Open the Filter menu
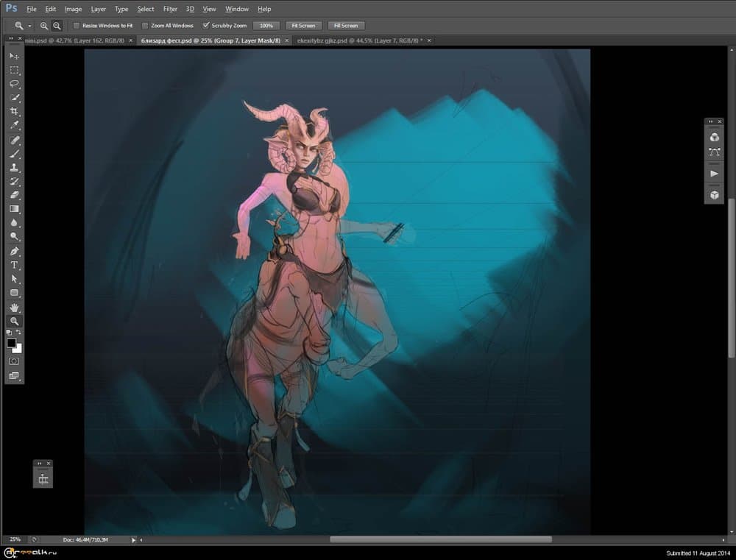736x560 pixels. point(170,9)
